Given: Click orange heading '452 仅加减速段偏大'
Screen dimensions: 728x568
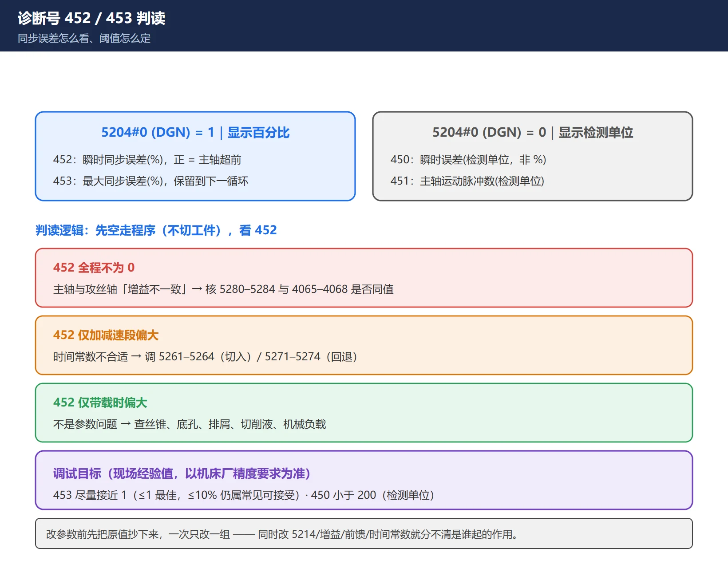Looking at the screenshot, I should 106,335.
